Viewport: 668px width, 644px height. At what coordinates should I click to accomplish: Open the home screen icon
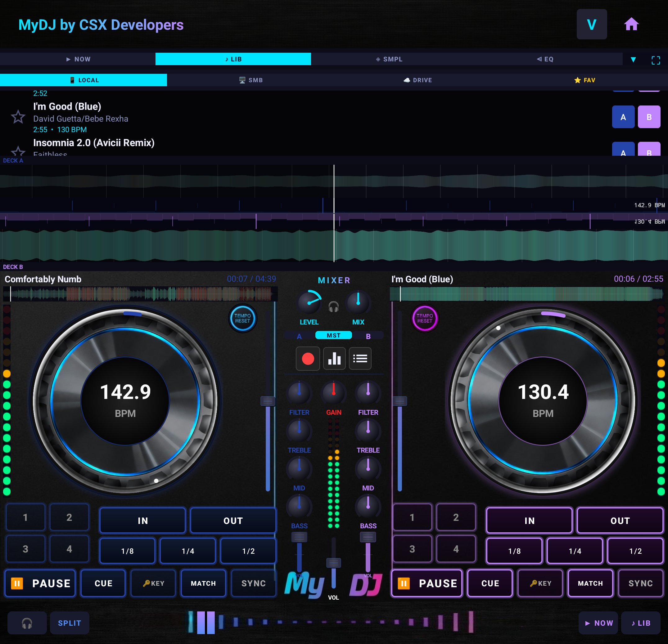click(x=631, y=24)
